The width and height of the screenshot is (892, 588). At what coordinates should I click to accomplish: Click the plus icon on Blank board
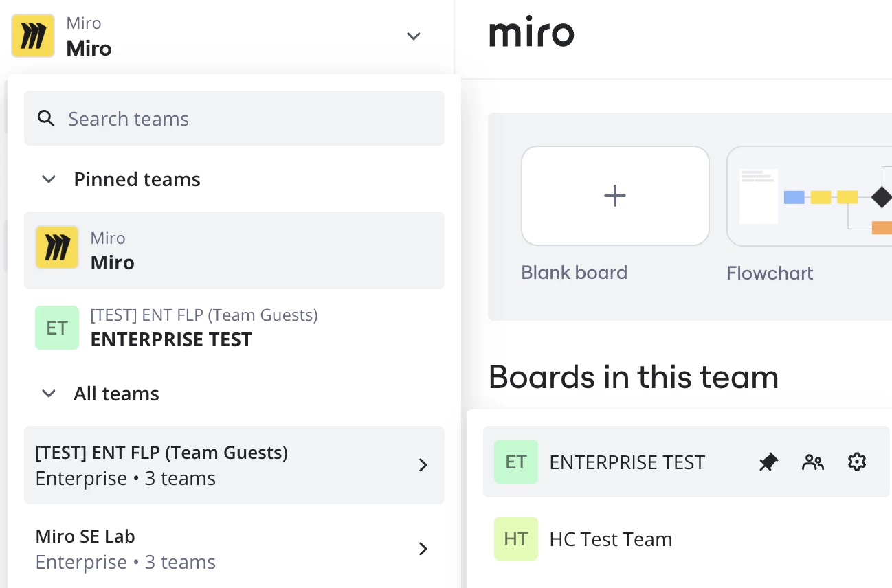[615, 196]
